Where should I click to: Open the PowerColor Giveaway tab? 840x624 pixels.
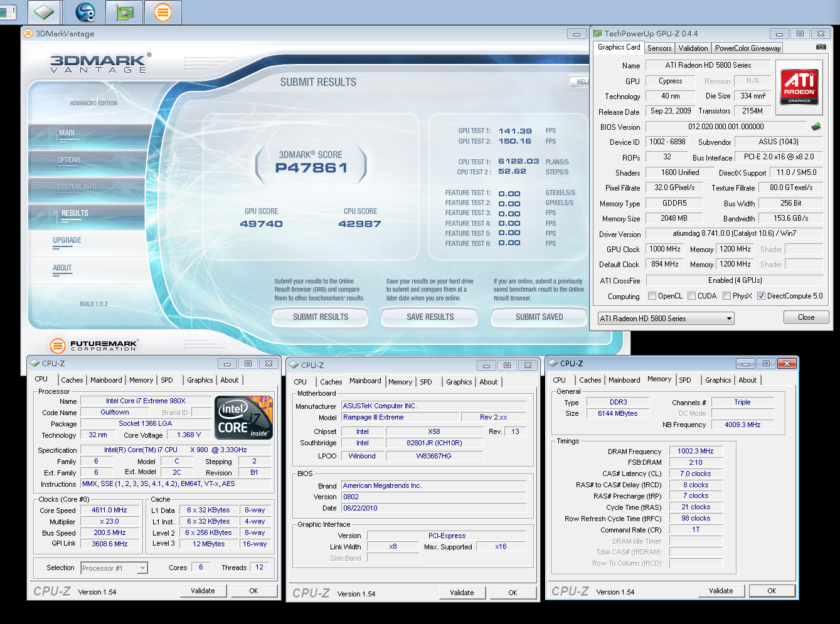(748, 48)
